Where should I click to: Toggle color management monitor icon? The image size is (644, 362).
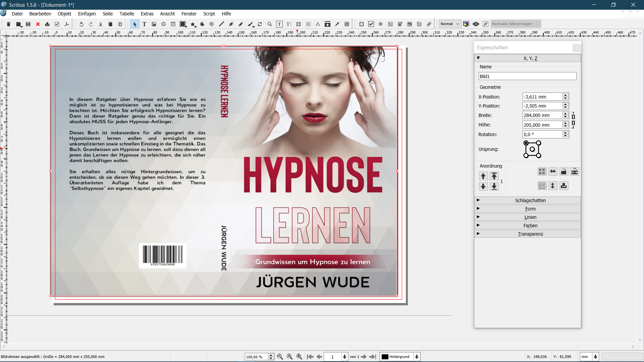pos(466,24)
